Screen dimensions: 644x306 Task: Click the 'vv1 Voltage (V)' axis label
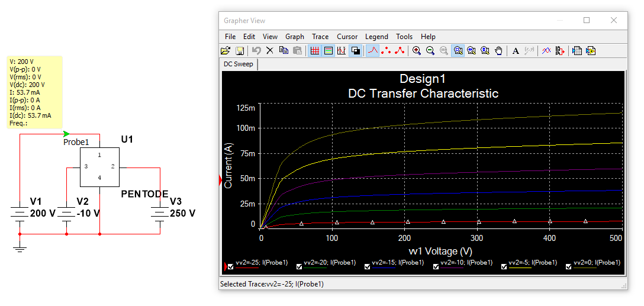[442, 250]
